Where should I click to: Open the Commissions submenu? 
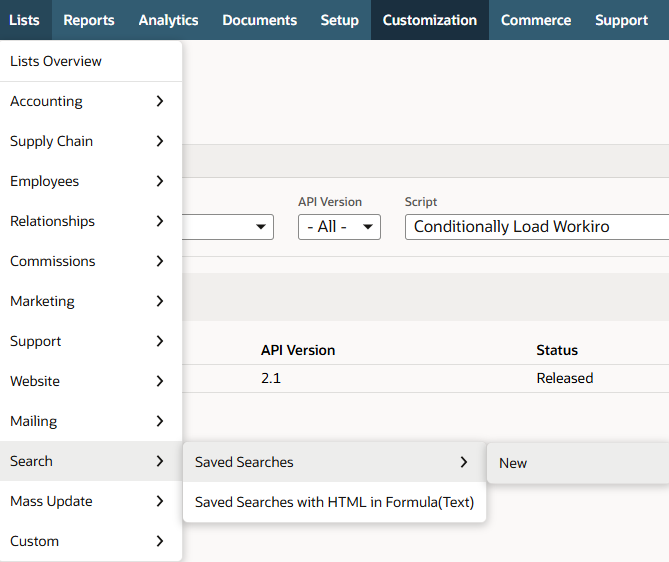click(x=52, y=261)
